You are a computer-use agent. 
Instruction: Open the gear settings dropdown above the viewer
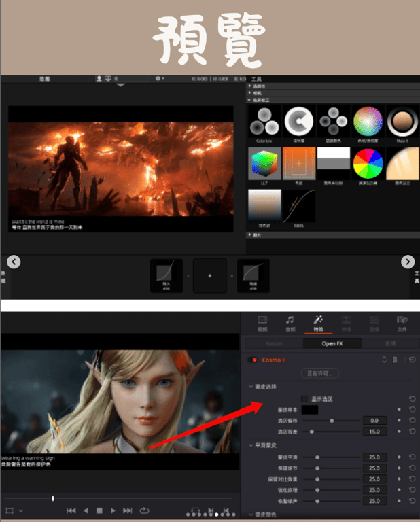(160, 79)
